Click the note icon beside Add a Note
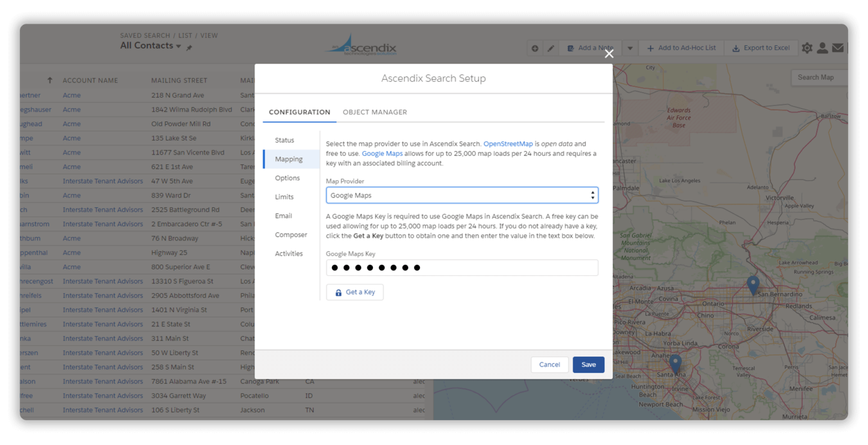The width and height of the screenshot is (868, 445). 570,48
